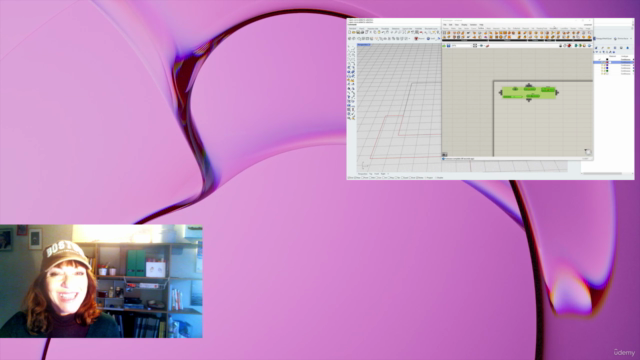Open the Solution menu in Grasshopper

click(473, 24)
